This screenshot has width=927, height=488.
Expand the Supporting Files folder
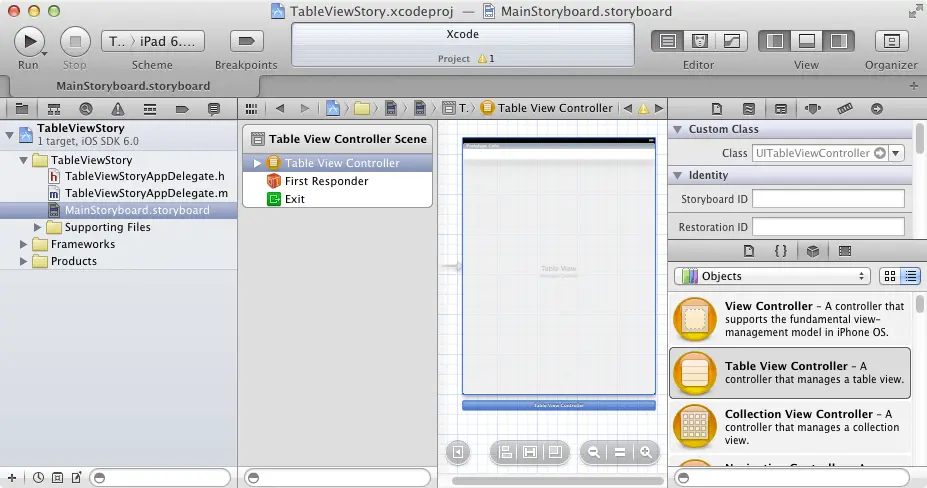[39, 227]
